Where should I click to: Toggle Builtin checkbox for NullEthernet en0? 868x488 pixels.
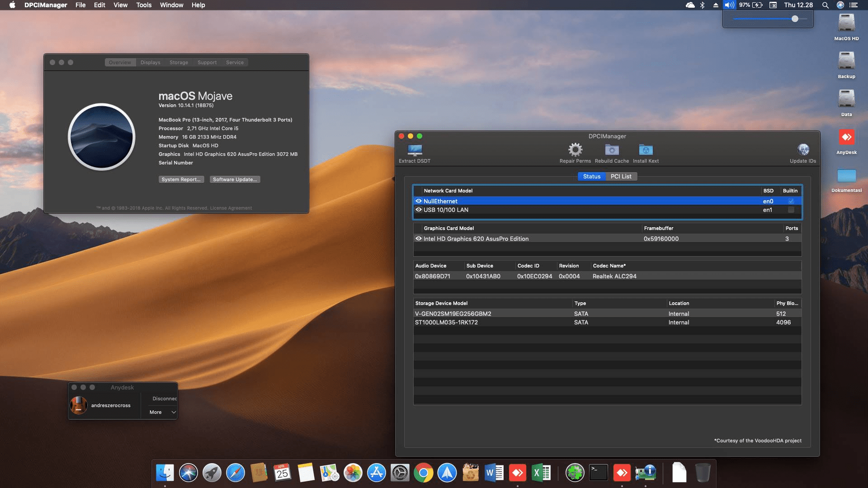[791, 201]
